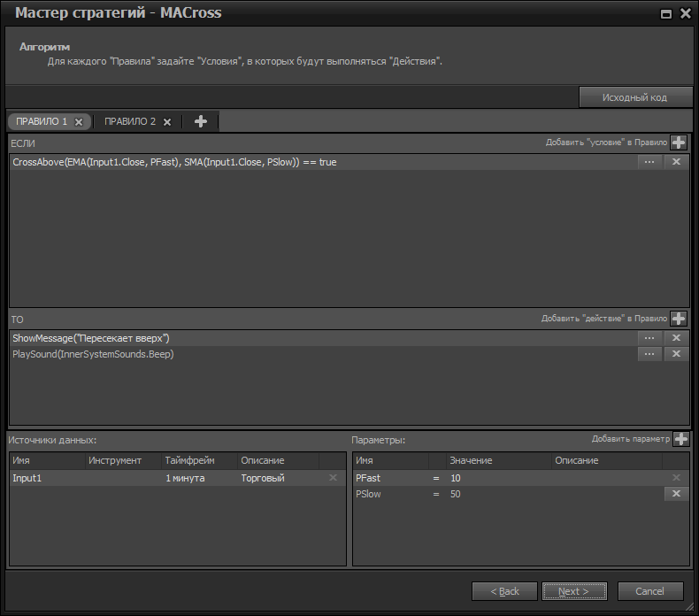Add a new rule tab with plus icon
Image resolution: width=699 pixels, height=616 pixels.
tap(201, 121)
